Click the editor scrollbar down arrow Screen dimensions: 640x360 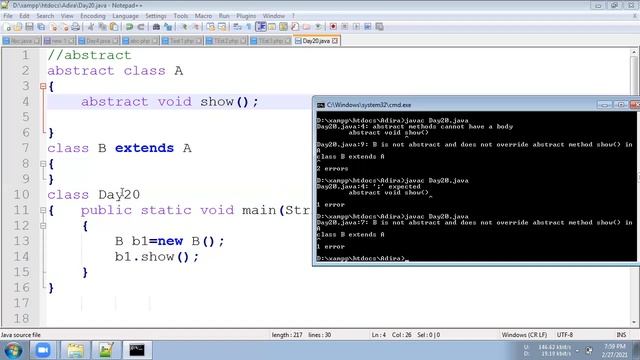[634, 322]
